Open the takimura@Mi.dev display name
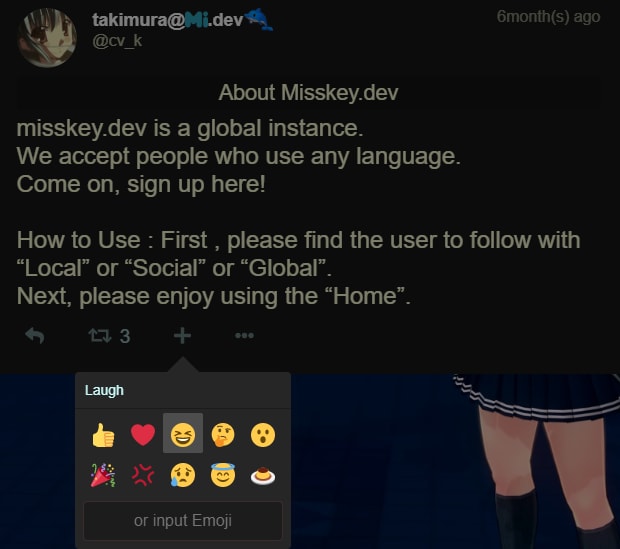 click(x=183, y=20)
